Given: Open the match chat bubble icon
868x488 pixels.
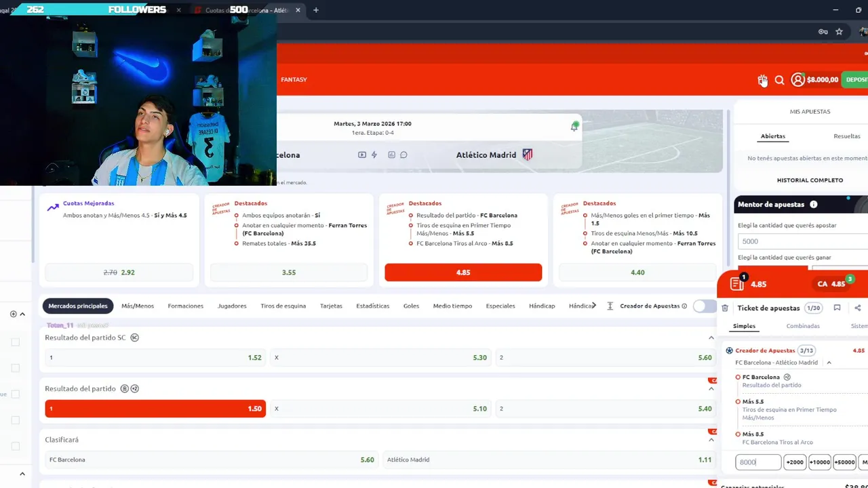Looking at the screenshot, I should [403, 155].
